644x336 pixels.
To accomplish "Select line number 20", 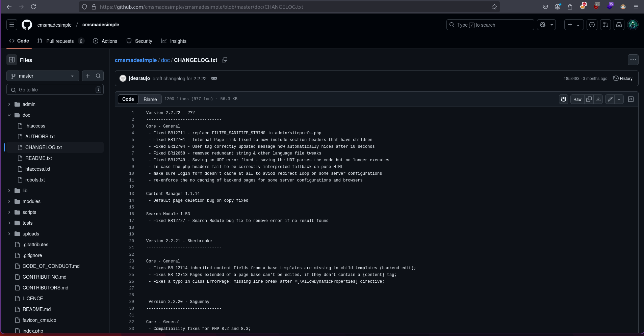I will point(131,241).
